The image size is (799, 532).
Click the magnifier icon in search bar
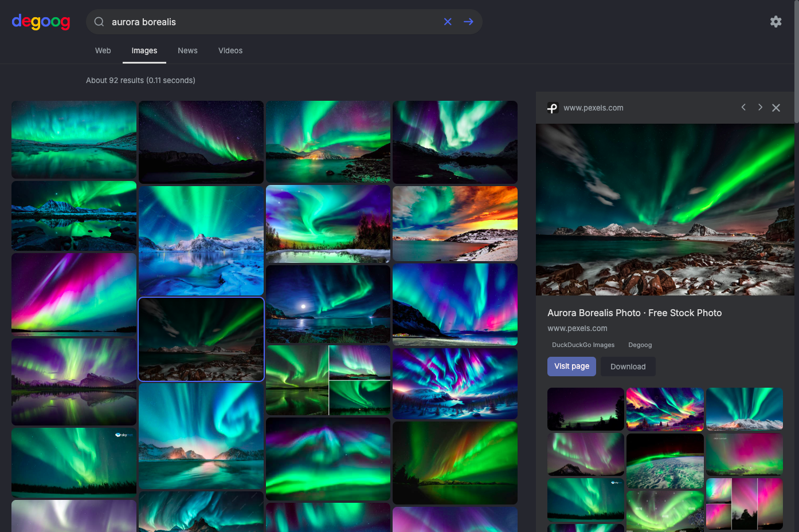point(99,22)
